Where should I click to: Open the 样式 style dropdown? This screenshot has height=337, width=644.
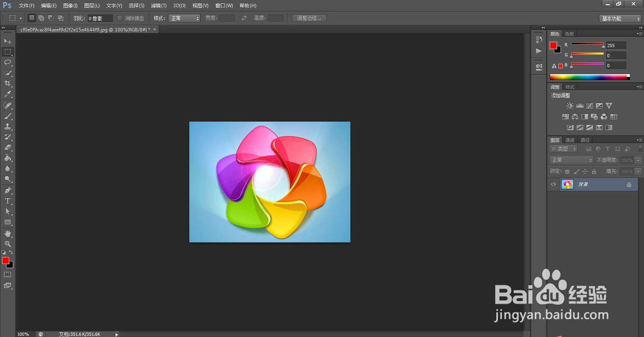(184, 18)
